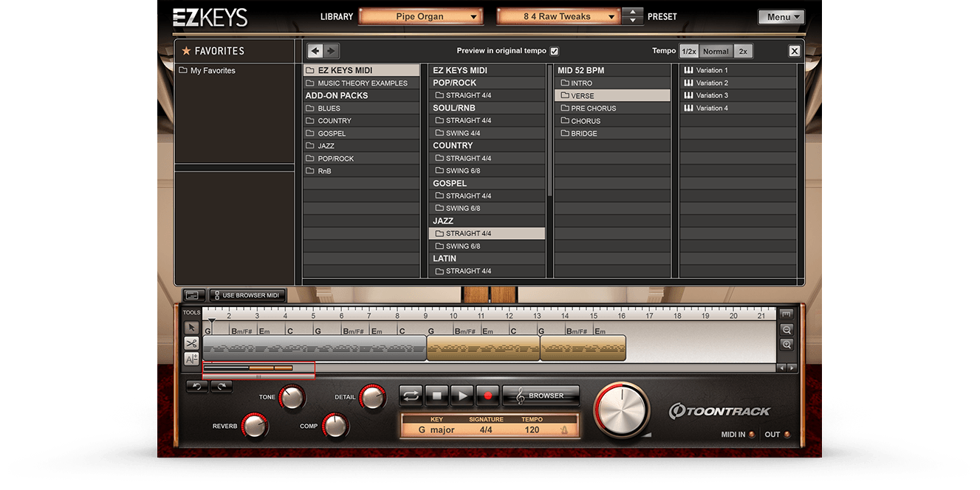Undo the last action
The image size is (980, 490).
(x=197, y=386)
